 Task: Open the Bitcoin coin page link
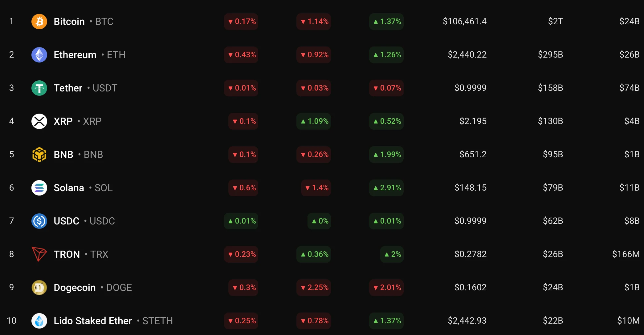pyautogui.click(x=69, y=22)
